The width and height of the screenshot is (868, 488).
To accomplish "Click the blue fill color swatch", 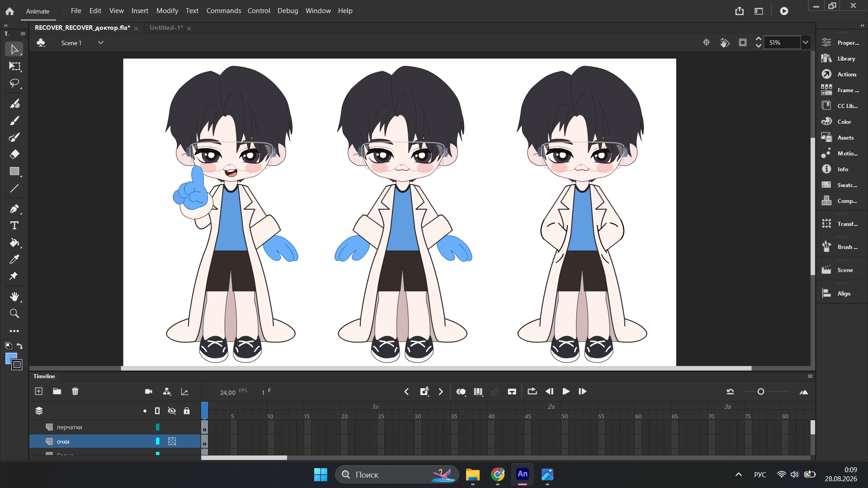I will (10, 358).
